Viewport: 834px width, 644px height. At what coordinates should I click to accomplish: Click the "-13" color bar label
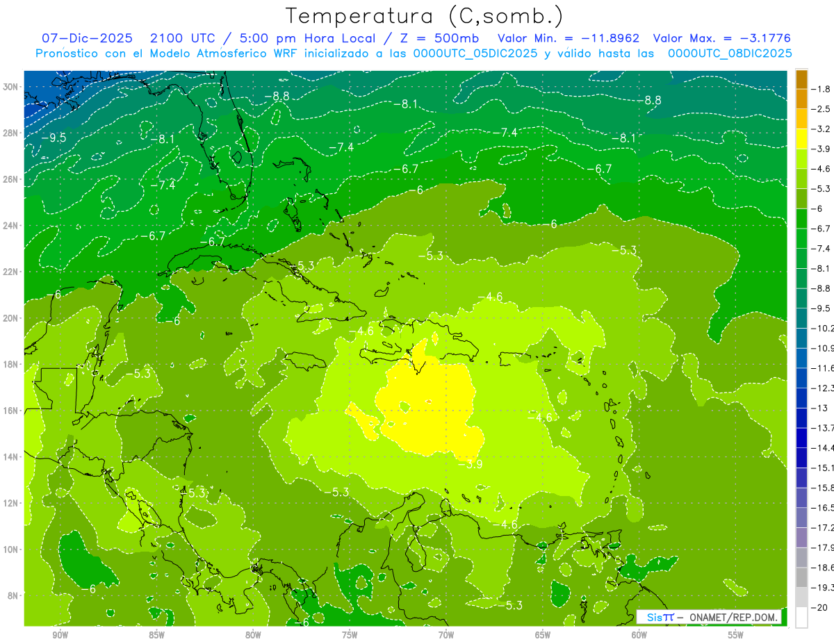(820, 408)
